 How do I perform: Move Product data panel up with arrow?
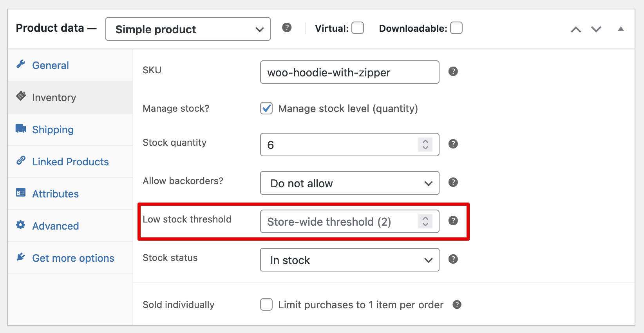pos(576,29)
